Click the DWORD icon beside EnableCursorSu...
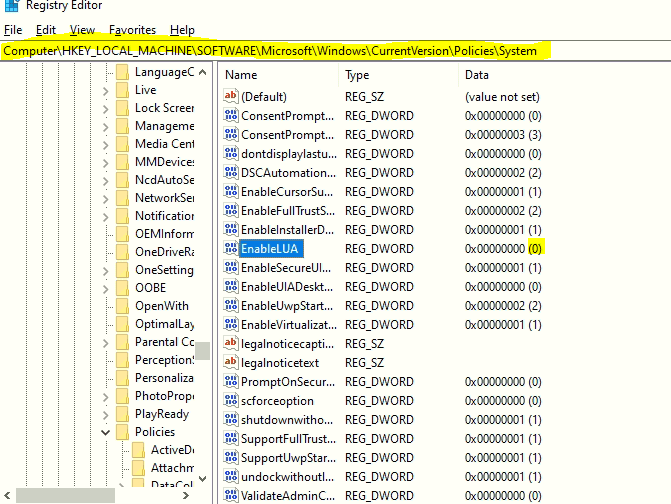This screenshot has height=504, width=671. (x=231, y=191)
